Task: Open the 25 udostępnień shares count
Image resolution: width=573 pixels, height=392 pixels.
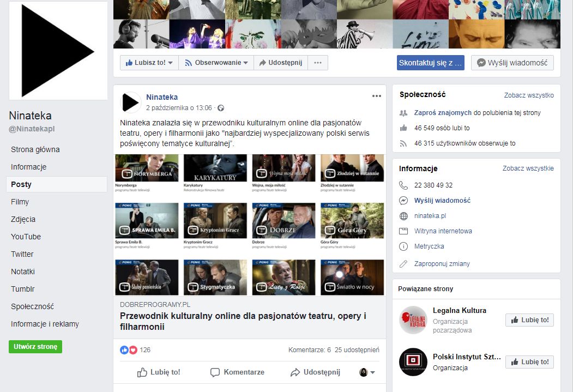Action: (x=357, y=350)
